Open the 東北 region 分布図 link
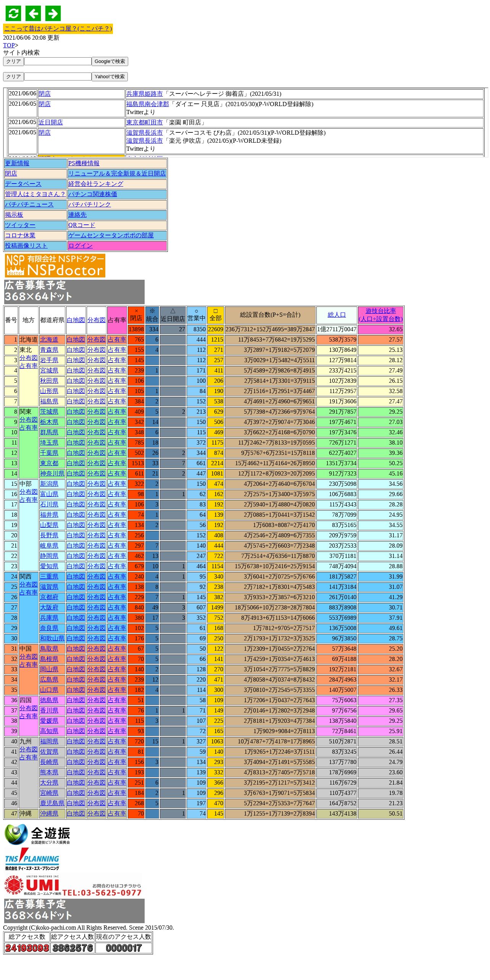The width and height of the screenshot is (490, 980). click(x=29, y=358)
